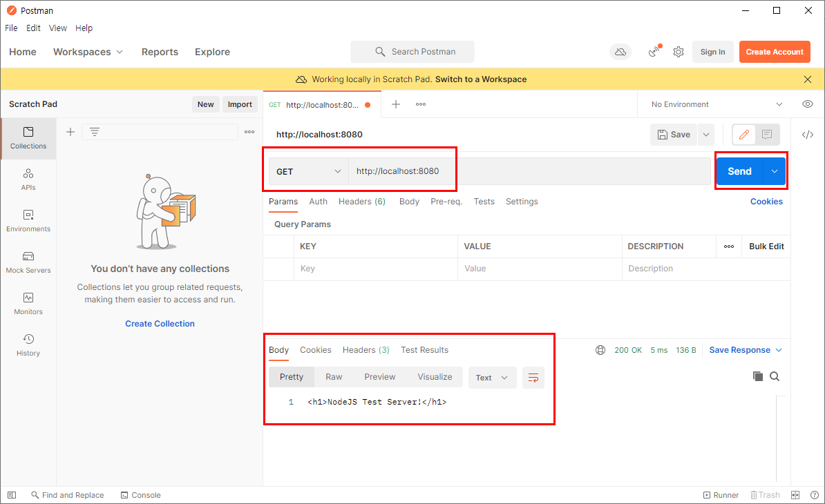Switch to the pencil build mode icon
The image size is (825, 504).
(744, 135)
